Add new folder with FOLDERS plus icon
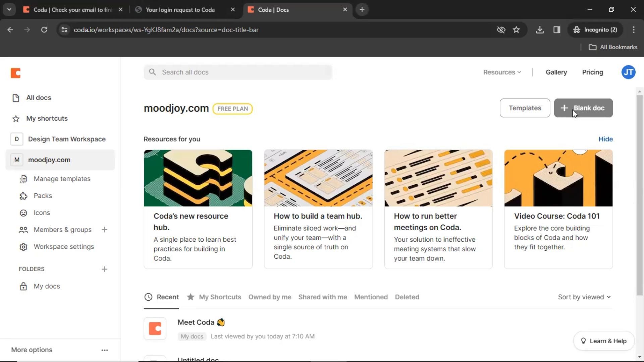 (x=104, y=269)
